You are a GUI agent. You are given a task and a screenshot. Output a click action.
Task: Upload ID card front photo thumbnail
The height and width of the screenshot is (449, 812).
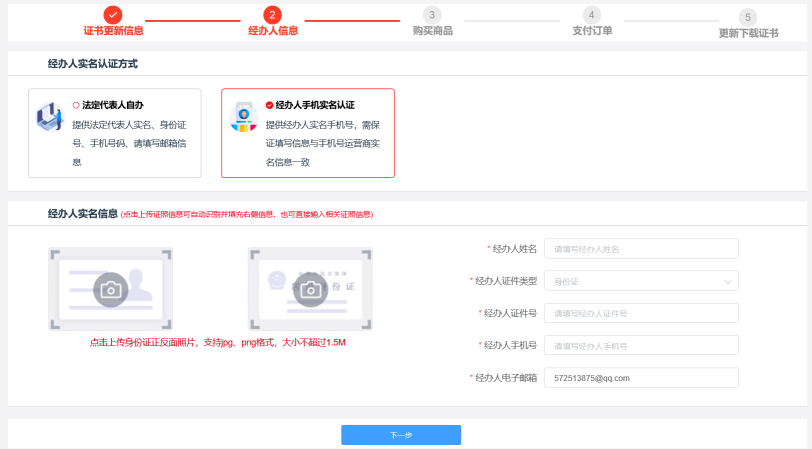pos(110,289)
